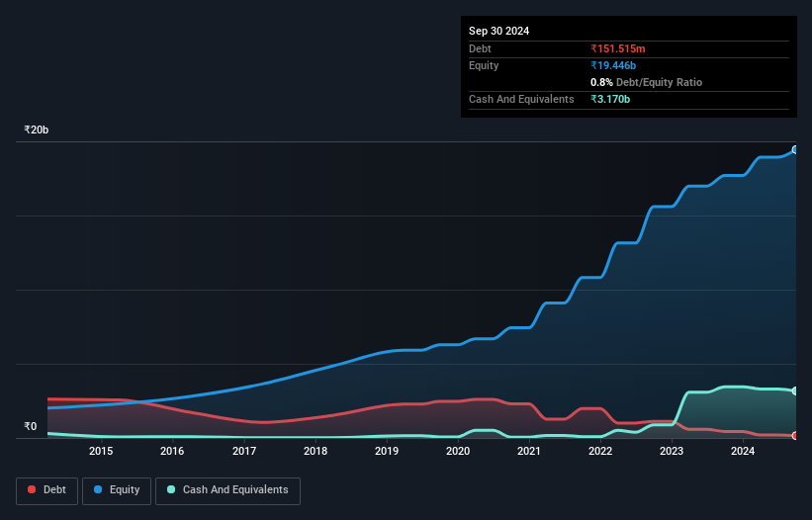Viewport: 812px width, 520px height.
Task: Select the 2021 x-axis label
Action: (x=529, y=451)
